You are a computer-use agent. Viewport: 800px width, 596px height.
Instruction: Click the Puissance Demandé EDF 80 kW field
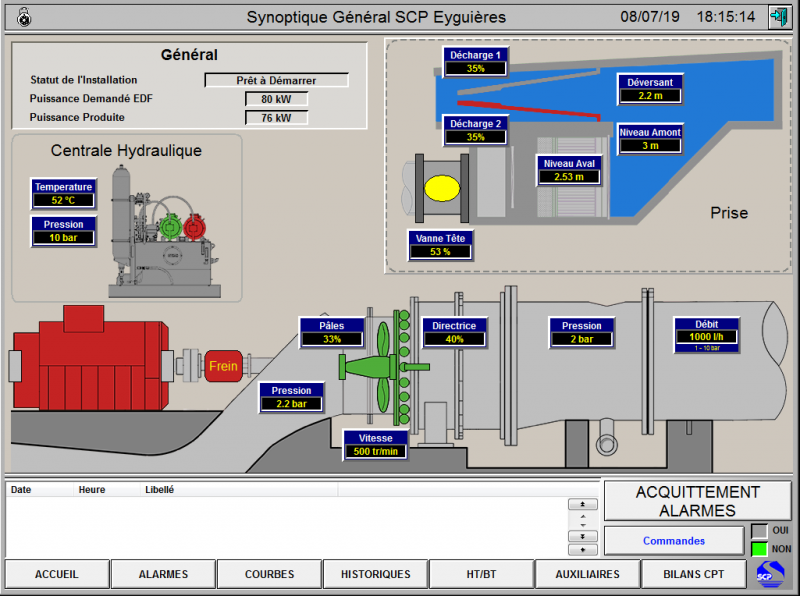pyautogui.click(x=277, y=99)
